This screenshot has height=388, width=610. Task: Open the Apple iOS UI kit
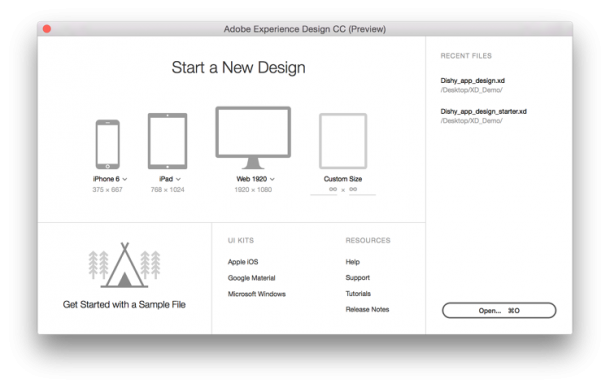coord(243,262)
